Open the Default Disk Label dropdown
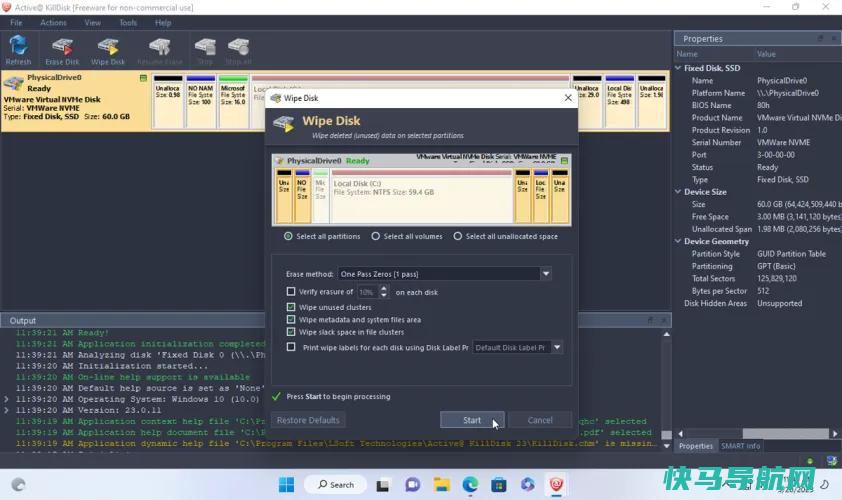This screenshot has width=842, height=500. point(557,347)
